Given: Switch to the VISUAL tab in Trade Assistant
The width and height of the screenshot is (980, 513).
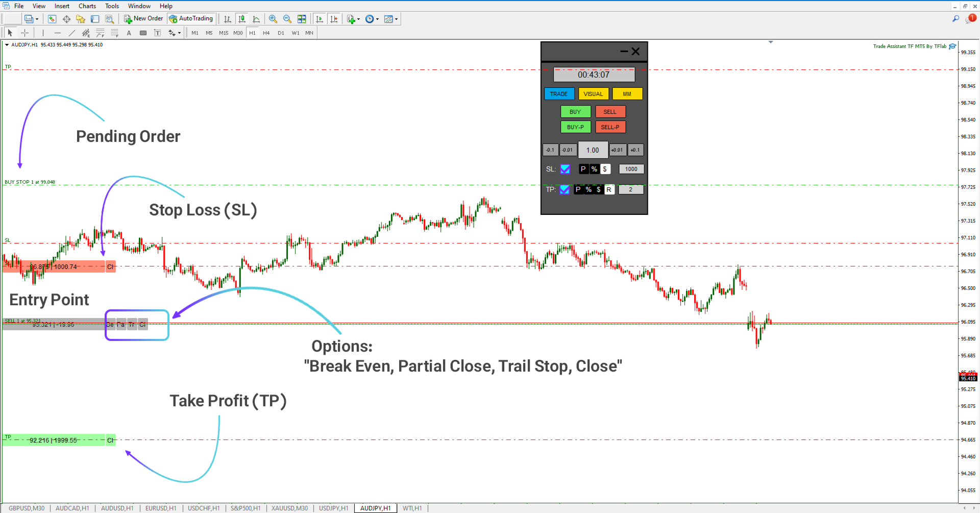Looking at the screenshot, I should pos(593,94).
